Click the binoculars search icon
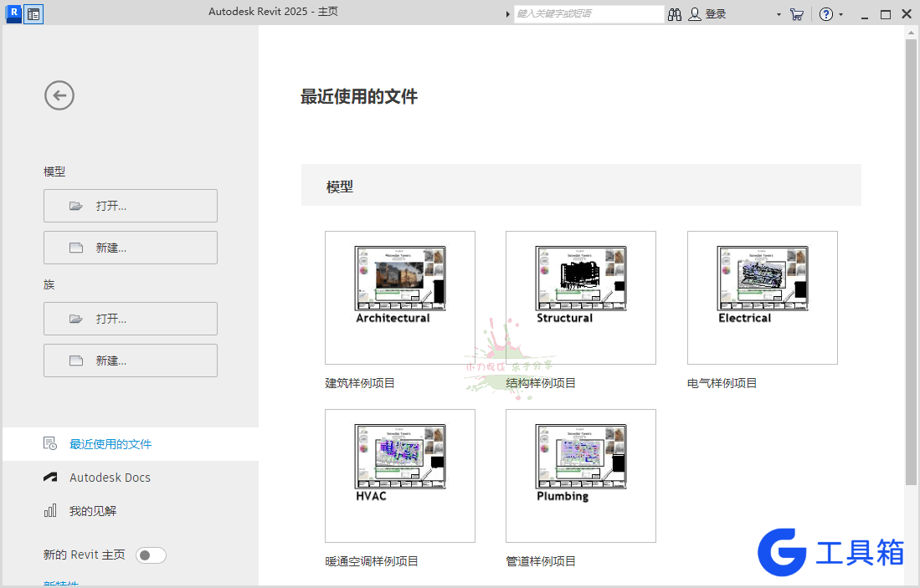 (675, 14)
